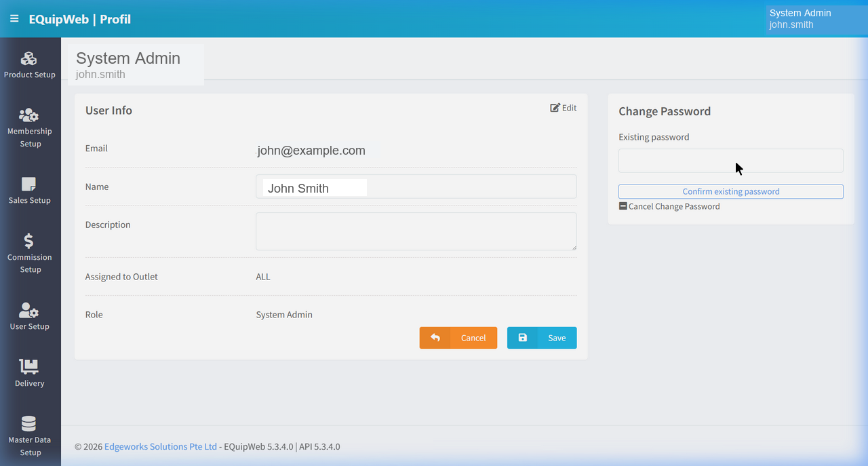Click the Delivery menu label
This screenshot has height=466, width=868.
(x=30, y=383)
